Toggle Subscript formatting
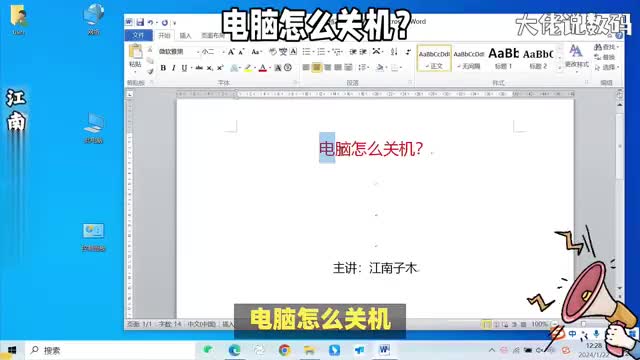The height and width of the screenshot is (360, 640). (209, 68)
